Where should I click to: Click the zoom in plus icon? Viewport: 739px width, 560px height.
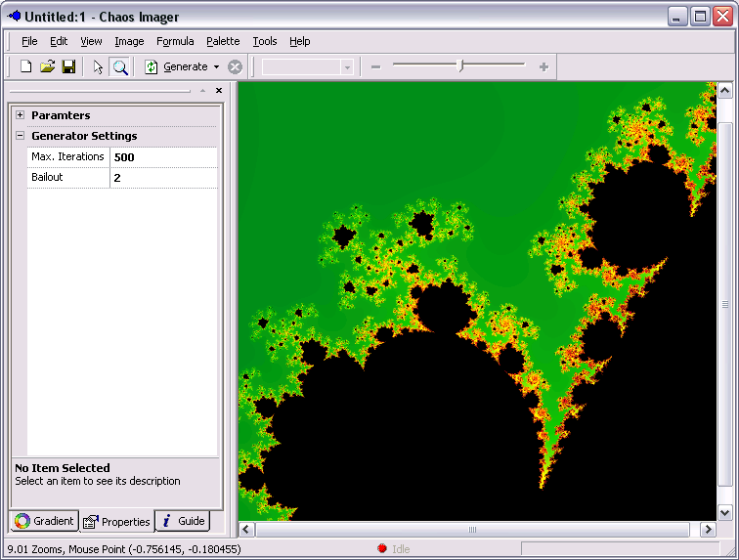[x=543, y=66]
